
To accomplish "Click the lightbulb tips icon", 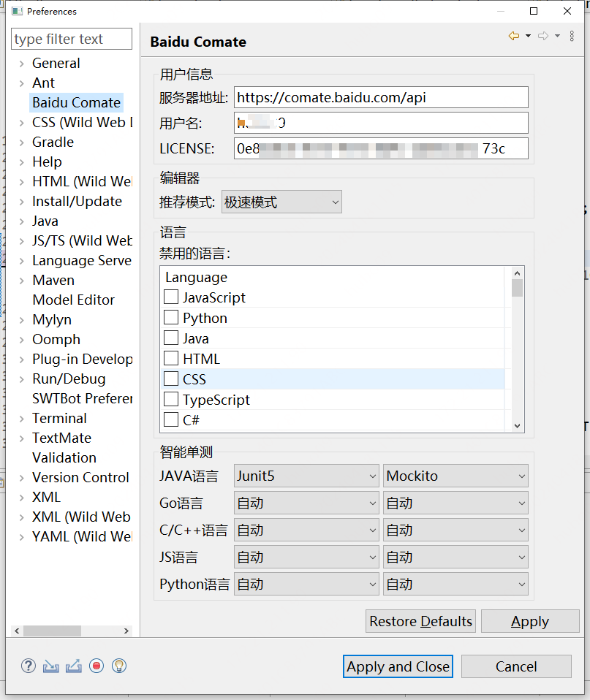I will point(118,666).
